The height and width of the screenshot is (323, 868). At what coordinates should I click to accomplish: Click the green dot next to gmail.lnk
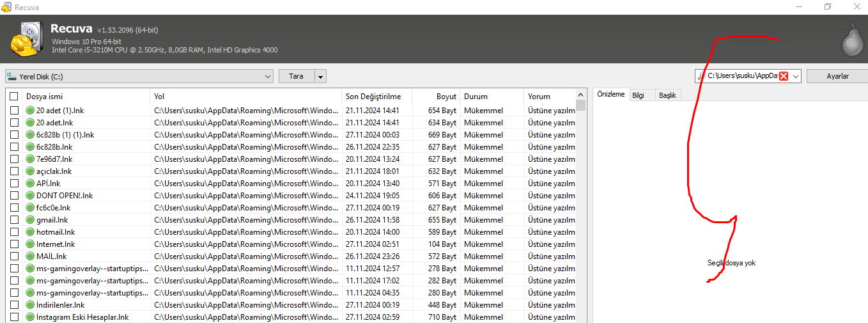[30, 220]
